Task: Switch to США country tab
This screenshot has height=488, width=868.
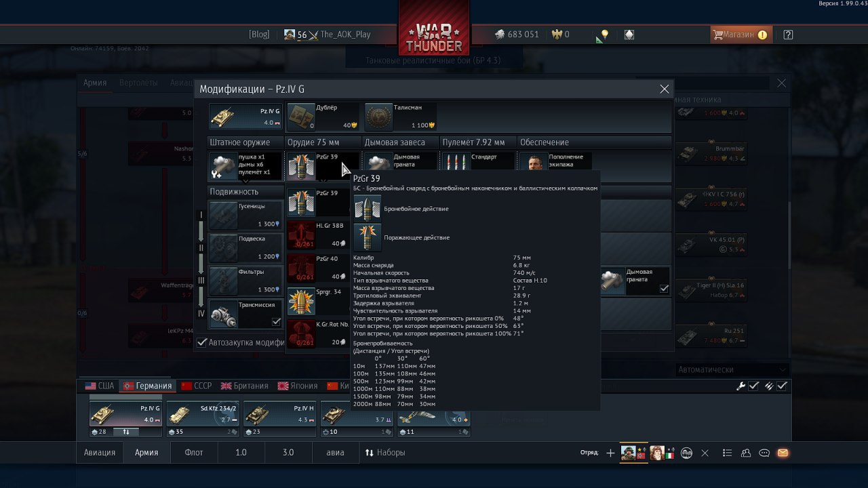Action: [100, 386]
